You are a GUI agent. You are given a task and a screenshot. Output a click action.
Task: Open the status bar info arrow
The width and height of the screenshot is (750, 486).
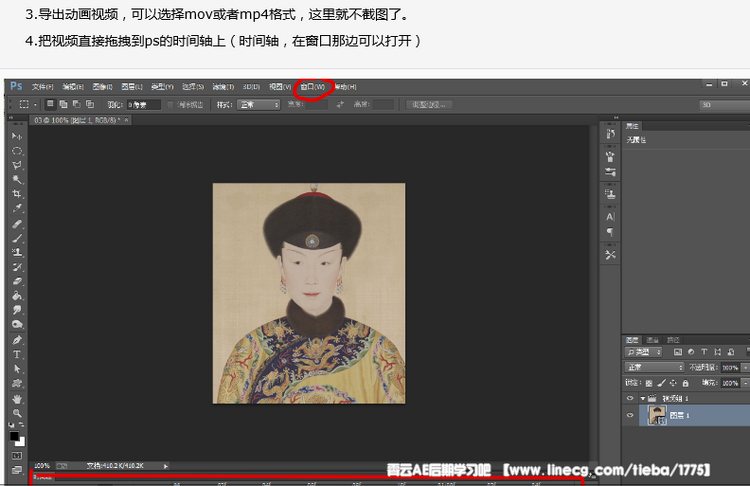[165, 466]
